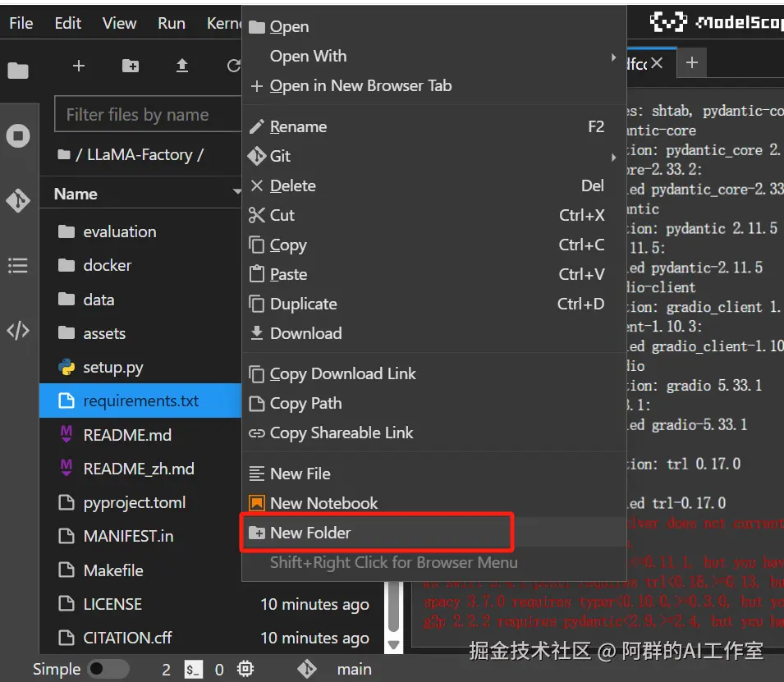This screenshot has height=682, width=784.
Task: Click the Refresh file list icon
Action: coord(234,66)
